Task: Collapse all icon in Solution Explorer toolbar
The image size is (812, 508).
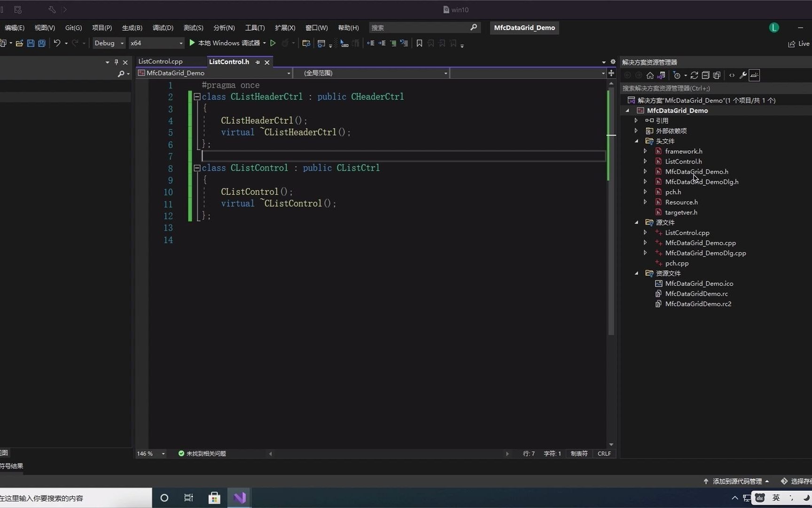Action: [x=705, y=75]
